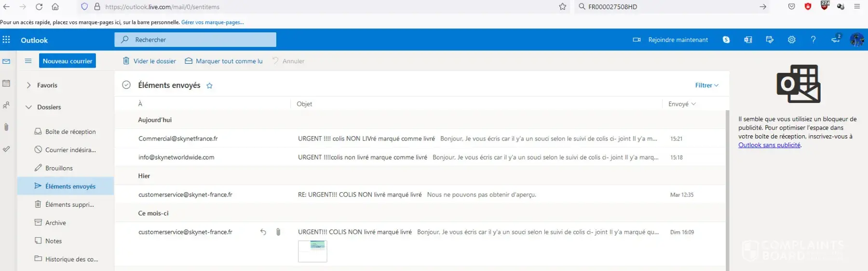
Task: Open RE: URGENT!!! COLIS NON livré message
Action: pos(420,195)
